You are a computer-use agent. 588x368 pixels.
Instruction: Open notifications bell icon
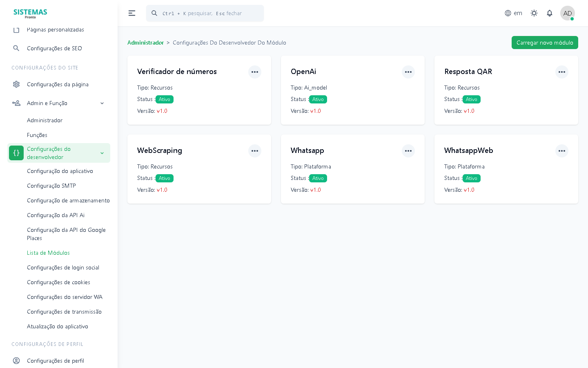tap(550, 13)
